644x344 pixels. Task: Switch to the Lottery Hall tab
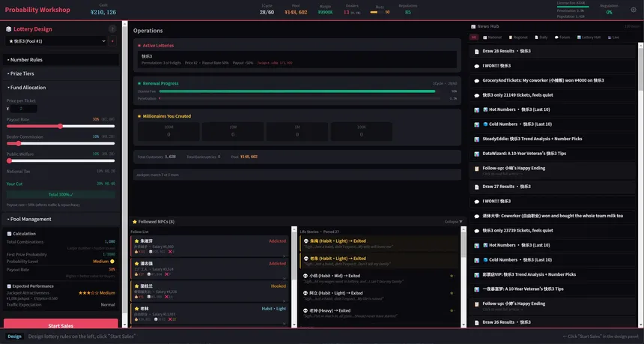589,37
